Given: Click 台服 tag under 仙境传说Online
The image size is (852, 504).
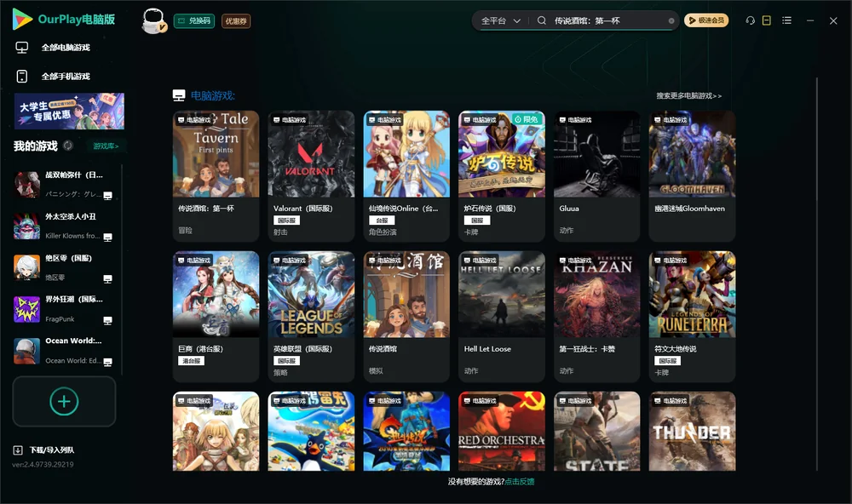Looking at the screenshot, I should [382, 220].
